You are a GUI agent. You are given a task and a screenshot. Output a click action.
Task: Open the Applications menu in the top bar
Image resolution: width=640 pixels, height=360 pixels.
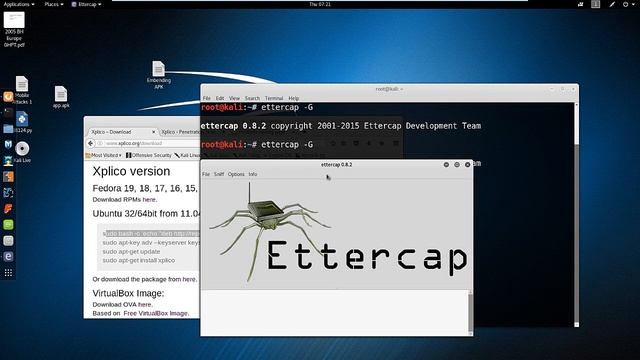tap(19, 4)
